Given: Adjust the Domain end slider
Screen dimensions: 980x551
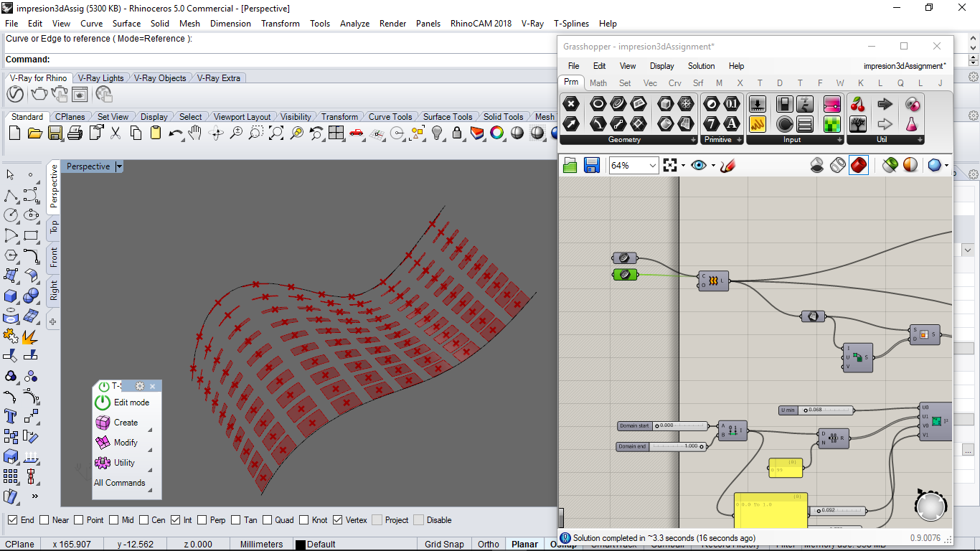Looking at the screenshot, I should click(661, 446).
